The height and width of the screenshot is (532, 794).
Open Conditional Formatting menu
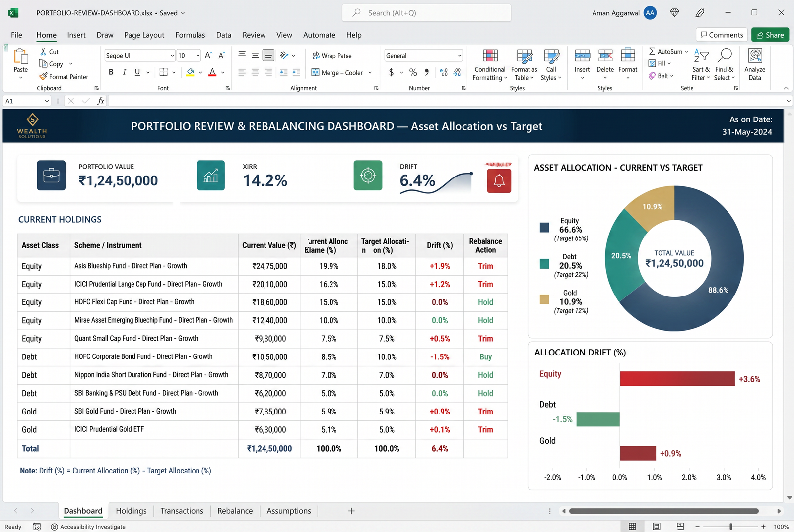click(x=490, y=65)
